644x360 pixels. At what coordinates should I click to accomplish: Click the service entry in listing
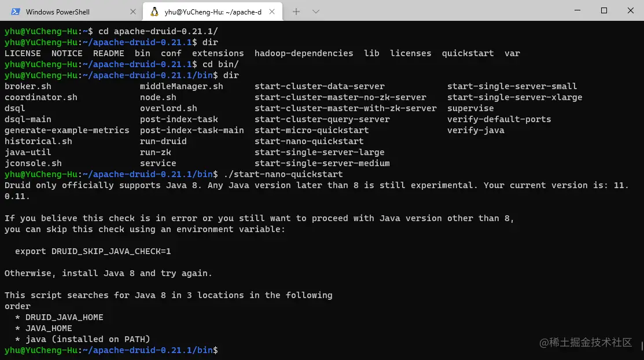[x=158, y=163]
